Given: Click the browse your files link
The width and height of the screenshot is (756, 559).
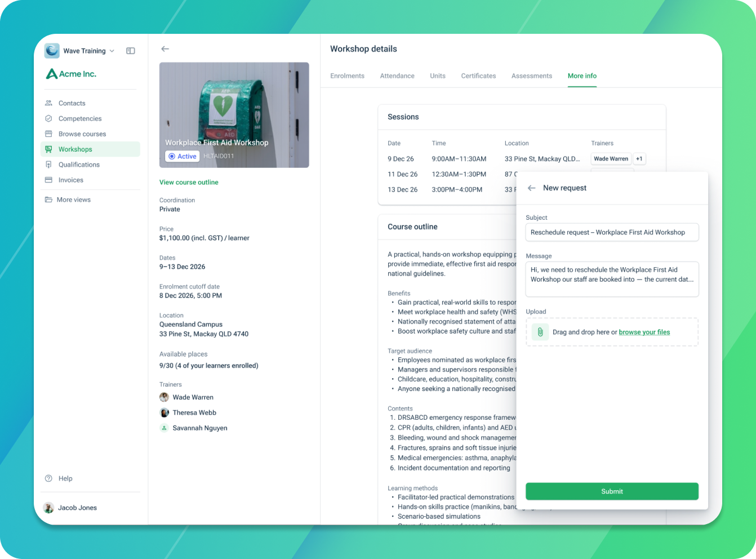Looking at the screenshot, I should click(644, 332).
